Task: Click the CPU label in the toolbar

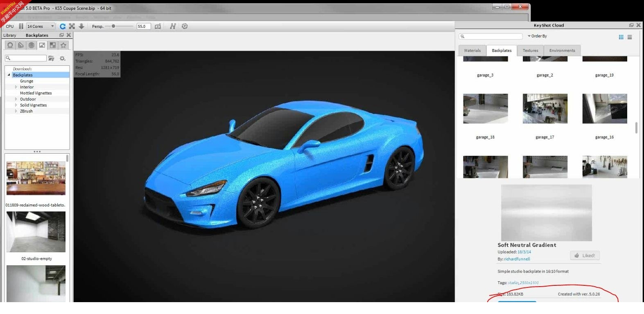Action: click(x=10, y=26)
